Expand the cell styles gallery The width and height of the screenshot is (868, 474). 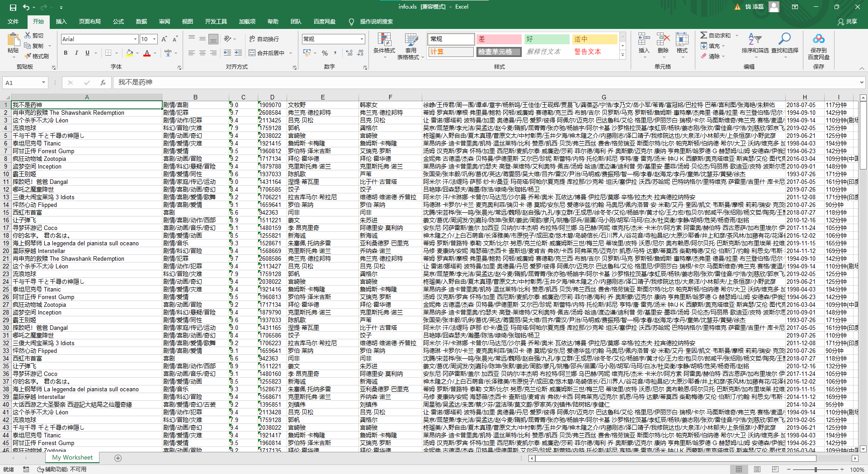click(623, 55)
